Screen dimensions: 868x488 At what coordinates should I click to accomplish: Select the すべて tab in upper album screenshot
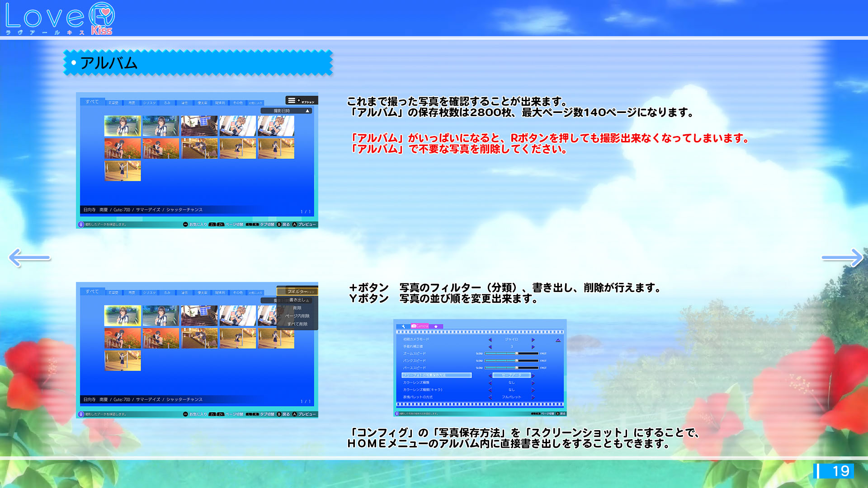click(x=92, y=102)
